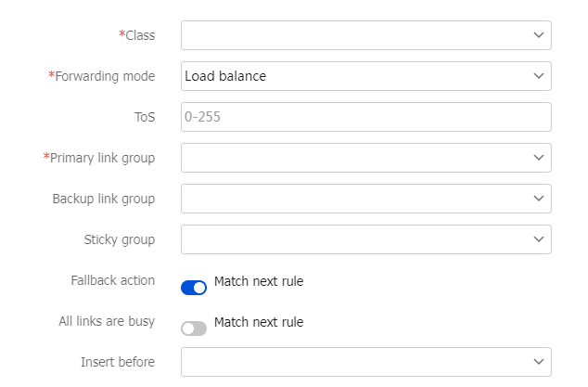
Task: Open the Backup link group combo box
Action: (x=352, y=199)
